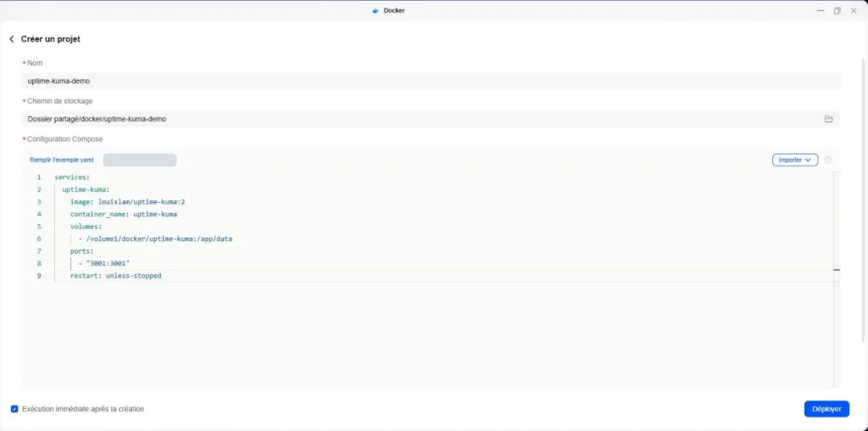Screen dimensions: 868x431
Task: Click line number 9 in gutter
Action: 39,276
